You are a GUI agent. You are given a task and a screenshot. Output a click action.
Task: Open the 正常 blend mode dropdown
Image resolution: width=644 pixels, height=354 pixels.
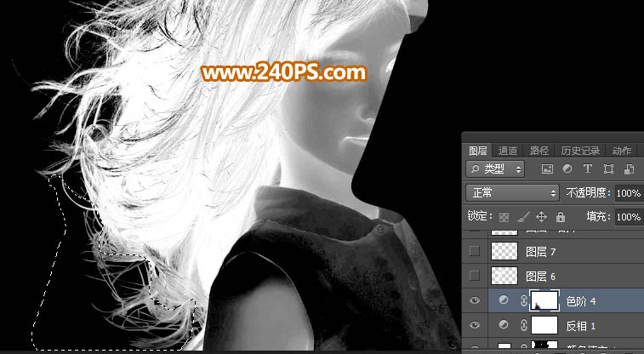[512, 192]
